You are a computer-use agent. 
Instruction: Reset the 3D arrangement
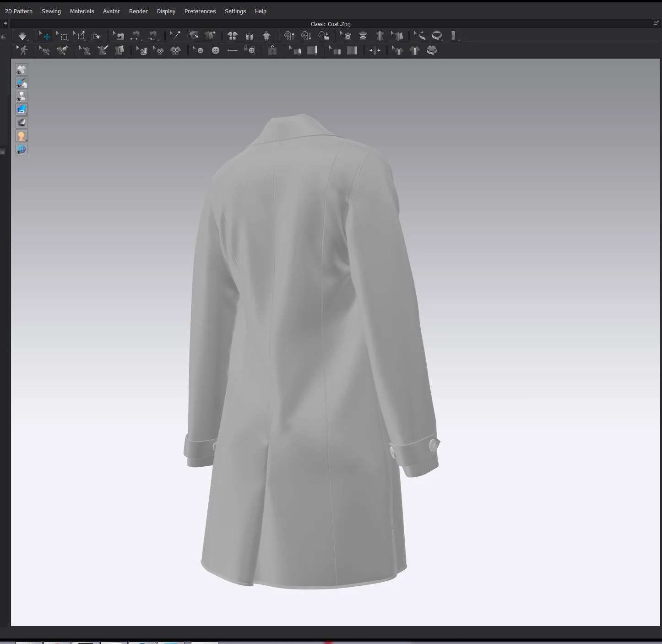[x=250, y=36]
